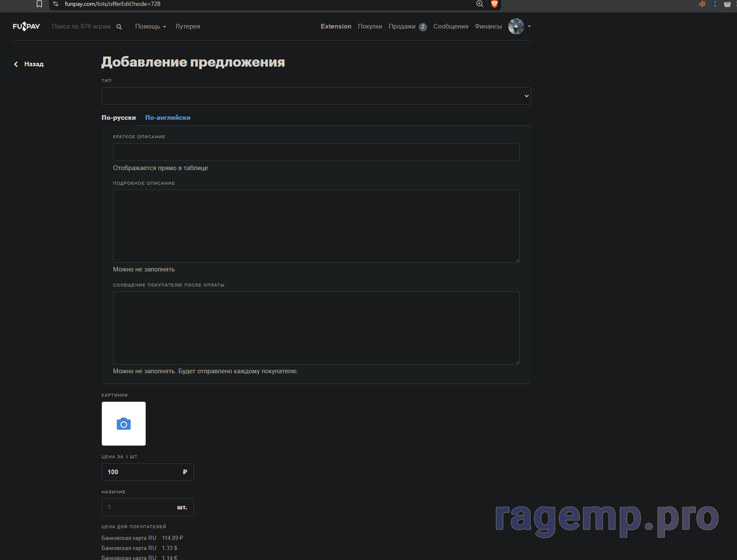Click the search magnifier icon
Image resolution: width=737 pixels, height=560 pixels.
coord(119,27)
